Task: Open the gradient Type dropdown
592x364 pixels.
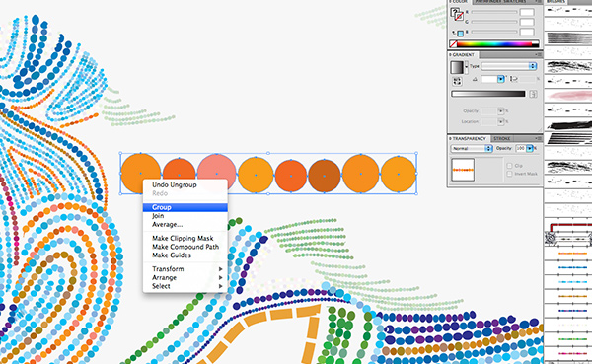Action: (509, 66)
